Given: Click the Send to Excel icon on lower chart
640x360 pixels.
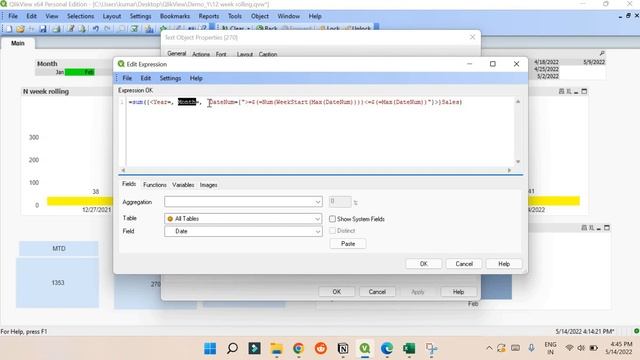Looking at the screenshot, I should pyautogui.click(x=591, y=228).
